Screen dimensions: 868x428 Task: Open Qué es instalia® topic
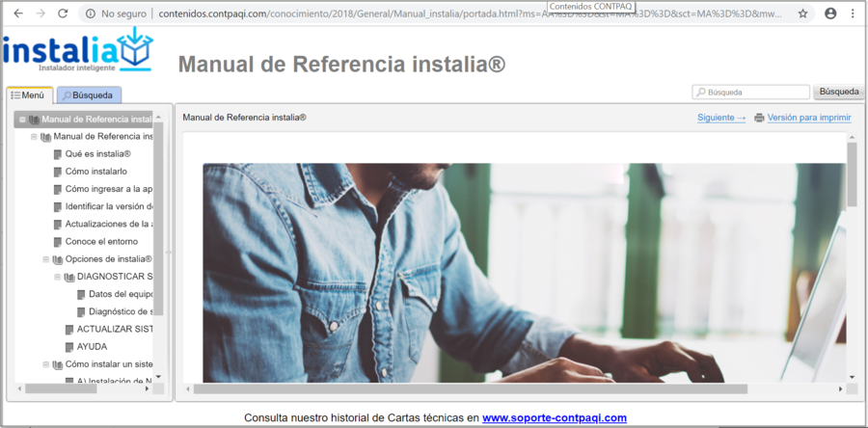pos(98,154)
